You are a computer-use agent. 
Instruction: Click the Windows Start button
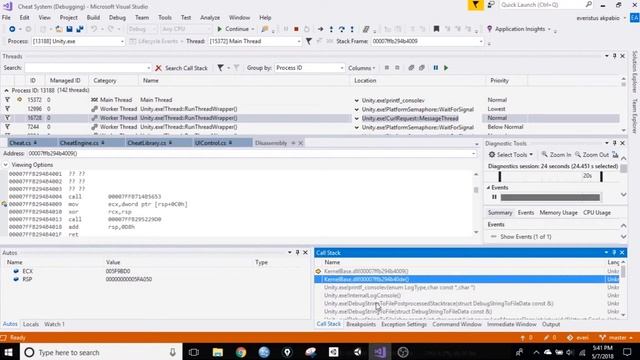click(8, 352)
